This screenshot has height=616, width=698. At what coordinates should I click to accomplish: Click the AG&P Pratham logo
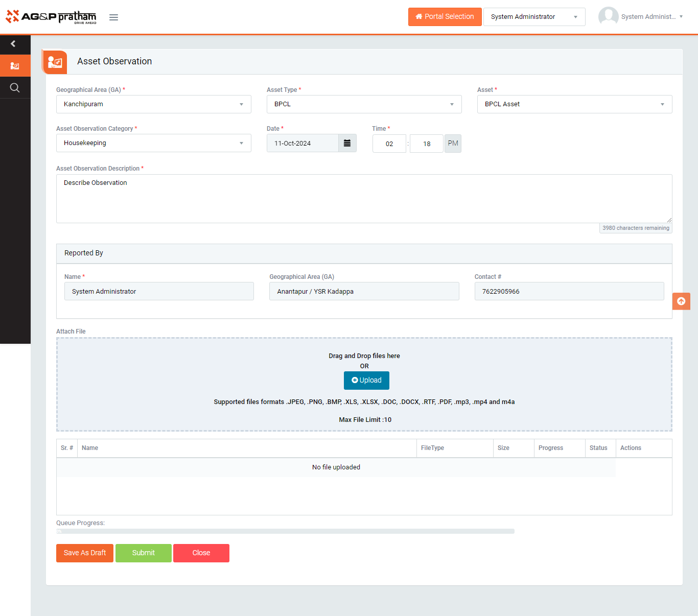click(51, 17)
